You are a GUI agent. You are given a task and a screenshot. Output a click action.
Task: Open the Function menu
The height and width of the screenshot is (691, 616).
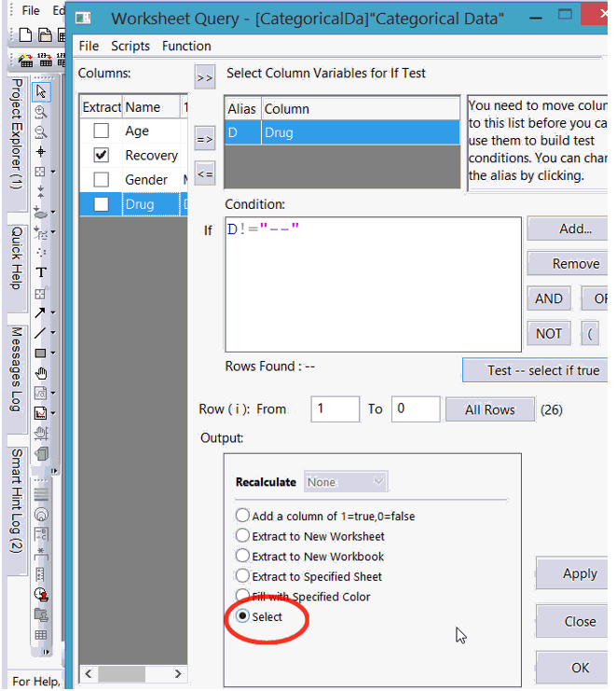(186, 46)
